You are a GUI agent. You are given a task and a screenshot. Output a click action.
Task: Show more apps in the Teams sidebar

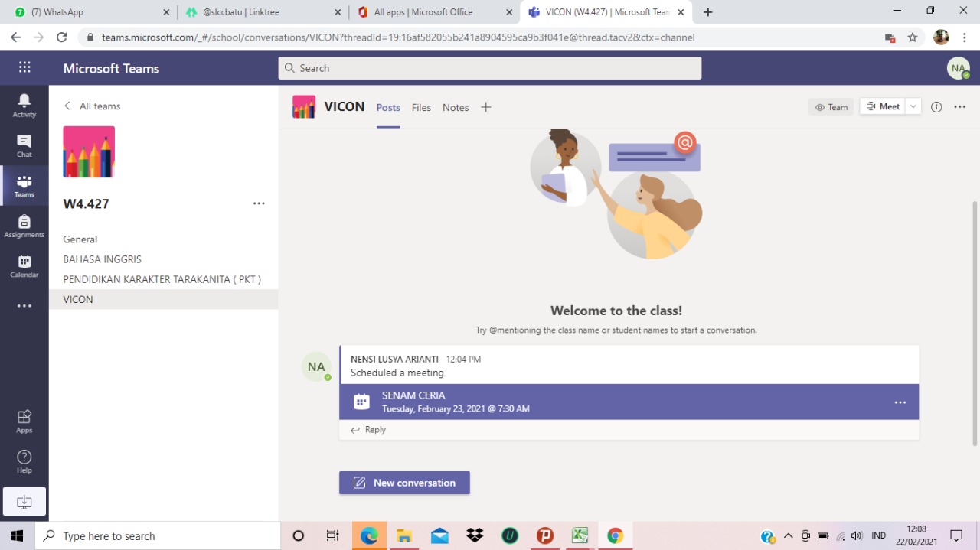[24, 306]
